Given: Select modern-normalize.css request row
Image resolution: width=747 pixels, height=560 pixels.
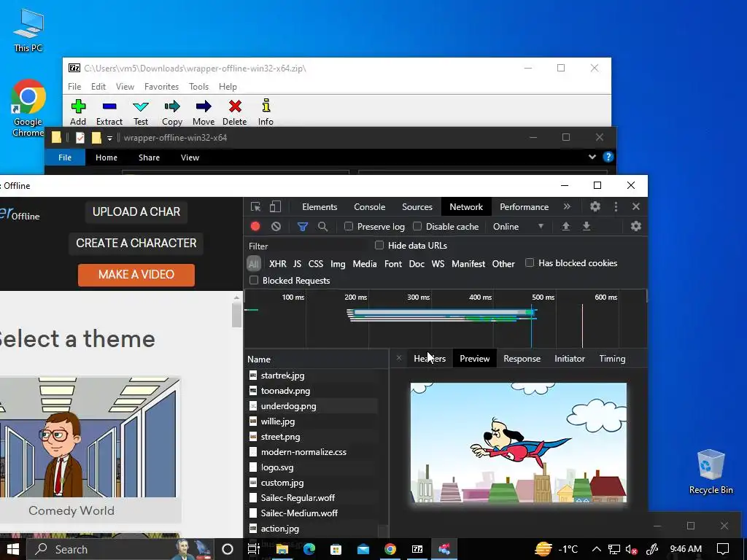Looking at the screenshot, I should tap(312, 452).
